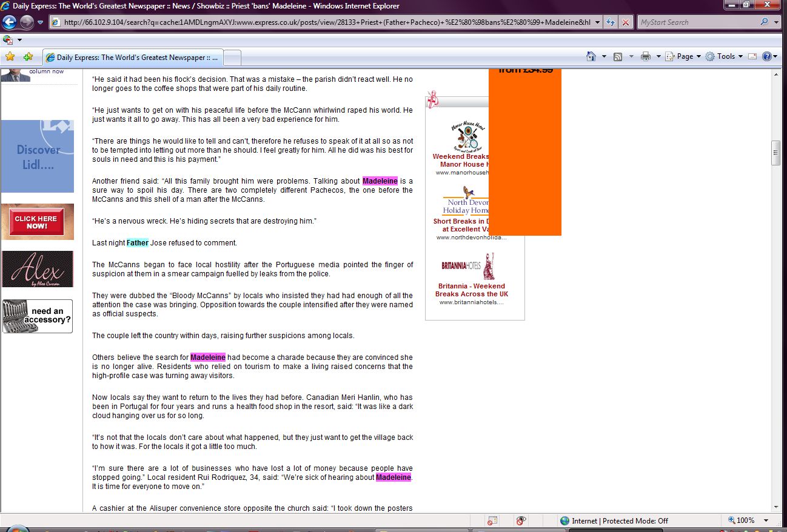This screenshot has height=532, width=787.
Task: Click the red Stop loading icon
Action: (x=626, y=22)
